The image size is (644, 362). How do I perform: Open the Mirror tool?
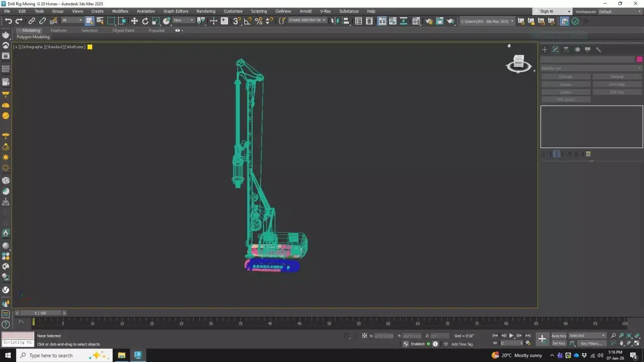pyautogui.click(x=335, y=21)
